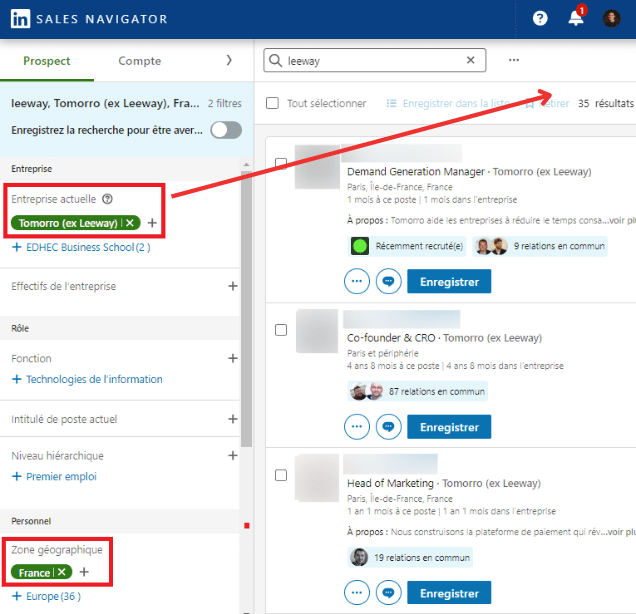
Task: Click Enregistrer for Head of Marketing
Action: (x=449, y=593)
